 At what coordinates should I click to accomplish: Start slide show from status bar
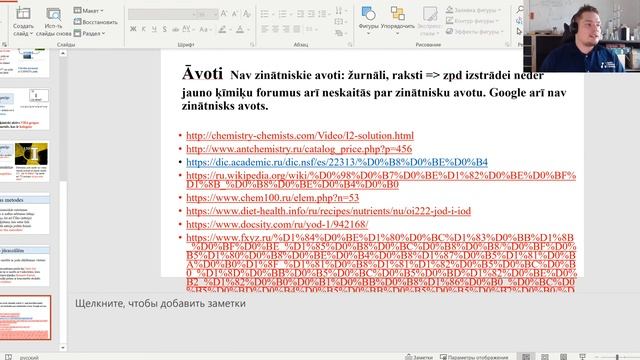[x=582, y=357]
